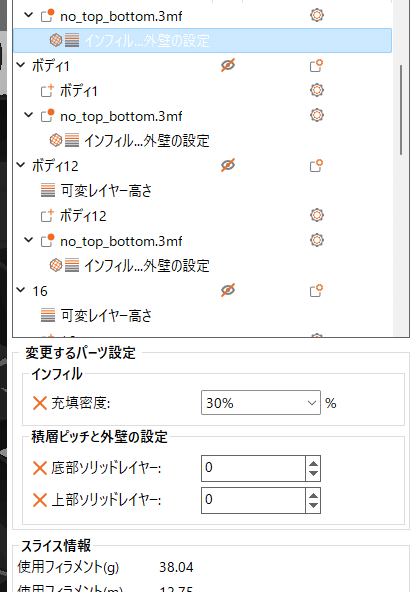This screenshot has height=592, width=410.
Task: Collapse the ボディ1 tree node
Action: pyautogui.click(x=21, y=65)
